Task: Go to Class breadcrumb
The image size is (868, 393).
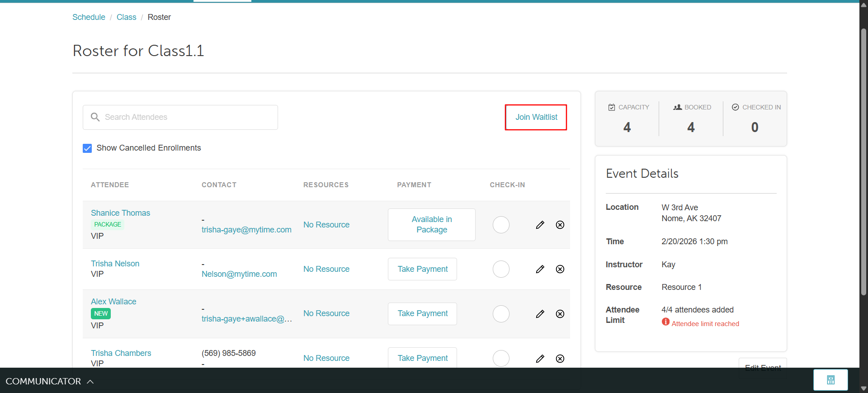Action: pos(126,17)
